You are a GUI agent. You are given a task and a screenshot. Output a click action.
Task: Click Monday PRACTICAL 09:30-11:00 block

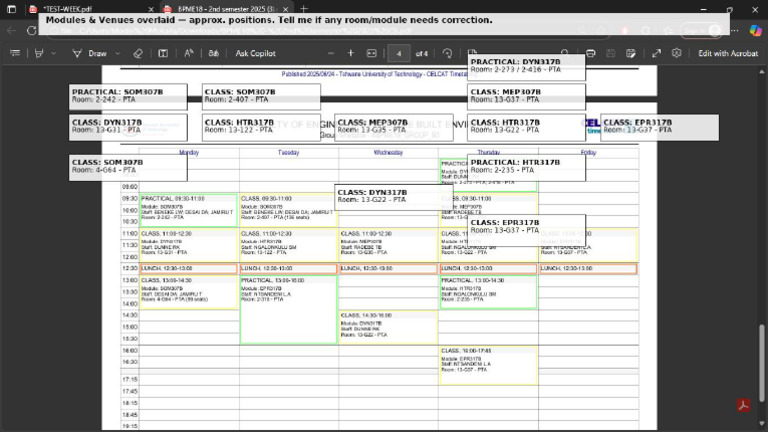[189, 210]
